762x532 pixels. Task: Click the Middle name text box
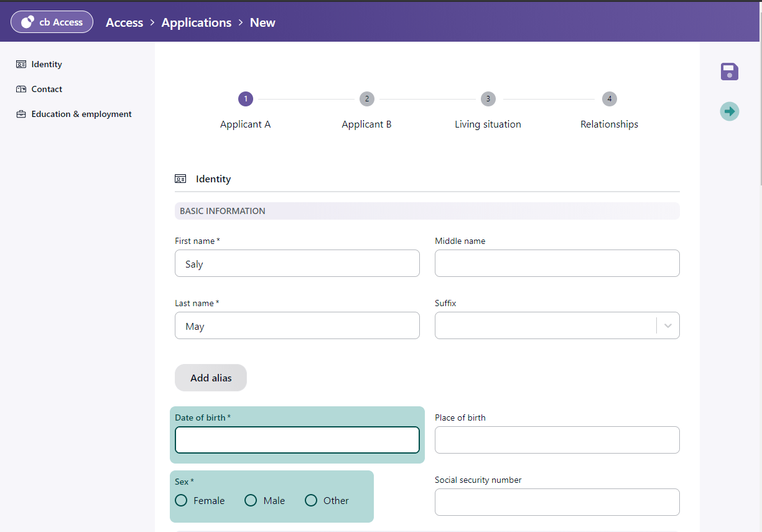tap(557, 263)
